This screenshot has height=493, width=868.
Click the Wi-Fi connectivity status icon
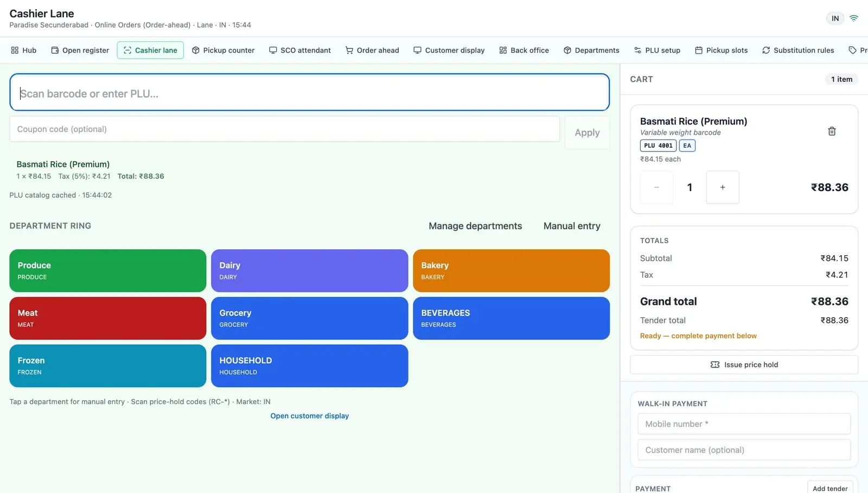coord(854,18)
